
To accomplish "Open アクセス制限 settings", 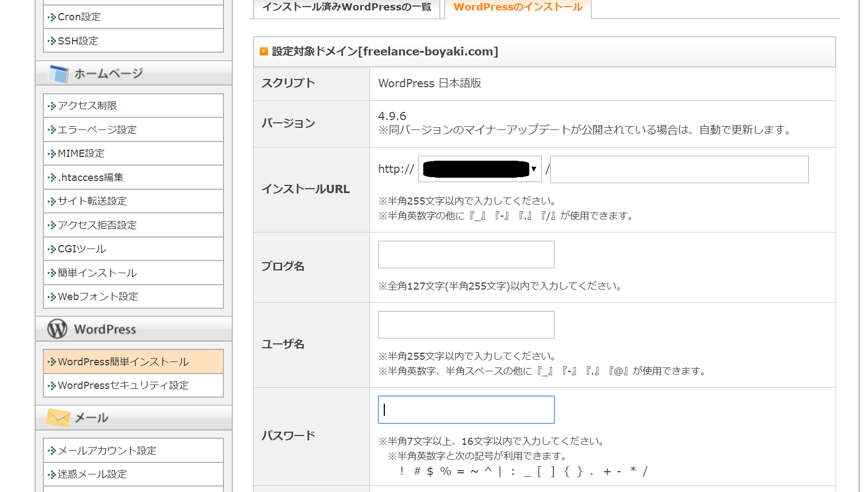I will [133, 105].
